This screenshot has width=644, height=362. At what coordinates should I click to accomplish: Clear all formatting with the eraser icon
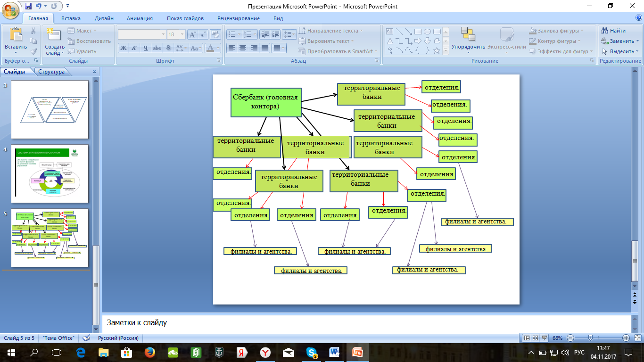click(x=215, y=34)
